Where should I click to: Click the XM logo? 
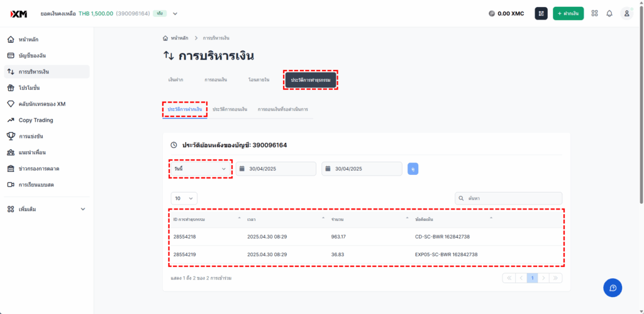18,14
